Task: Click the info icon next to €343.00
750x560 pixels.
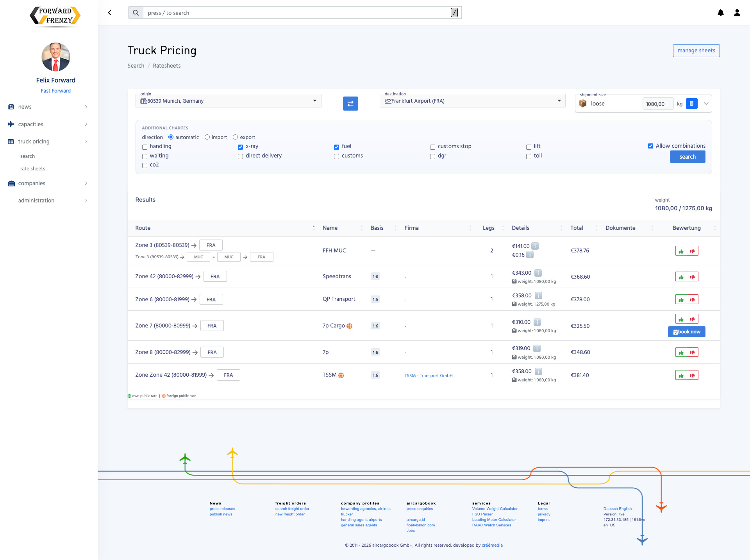Action: pyautogui.click(x=538, y=273)
